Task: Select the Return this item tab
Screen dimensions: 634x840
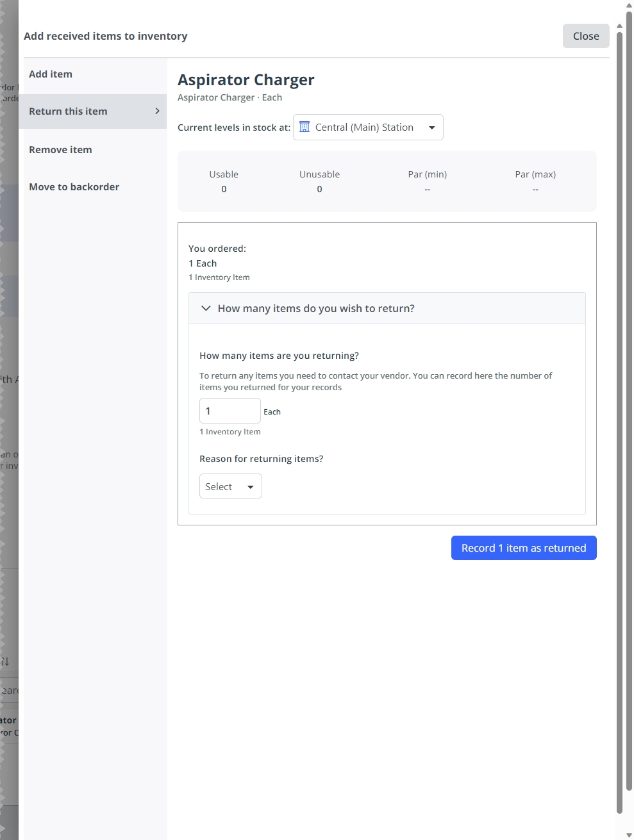Action: coord(93,111)
